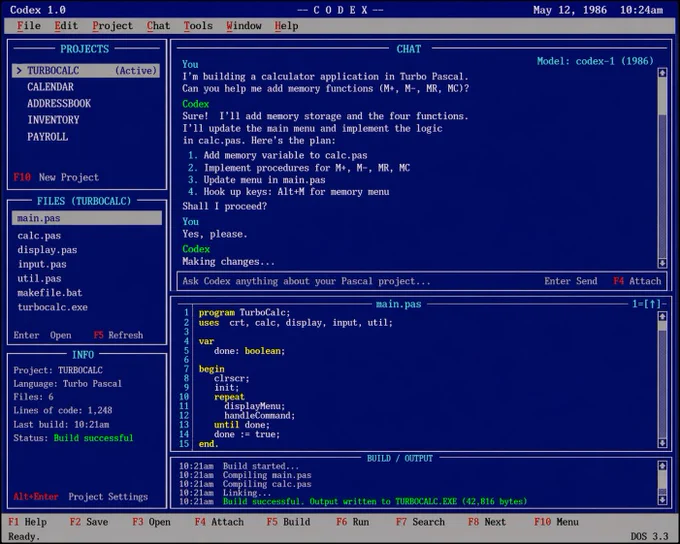Click the 'Build successful' status in Info
The image size is (680, 544).
pos(93,438)
